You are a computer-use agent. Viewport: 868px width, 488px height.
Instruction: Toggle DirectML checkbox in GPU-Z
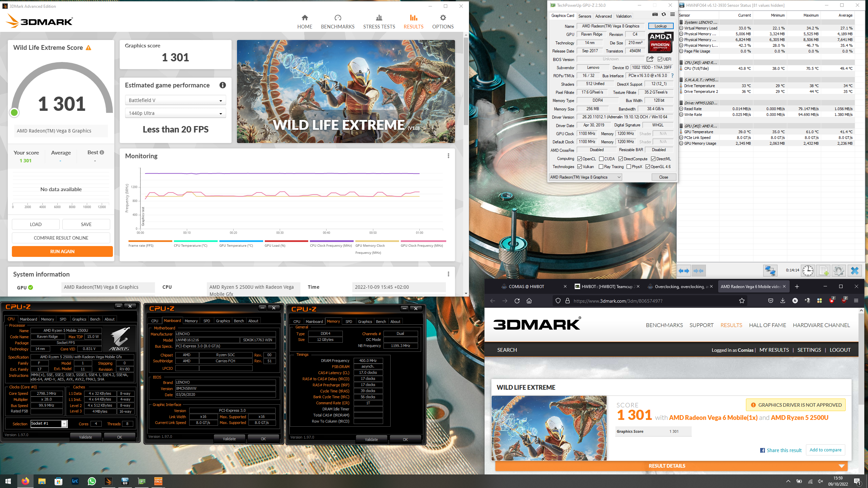click(653, 159)
